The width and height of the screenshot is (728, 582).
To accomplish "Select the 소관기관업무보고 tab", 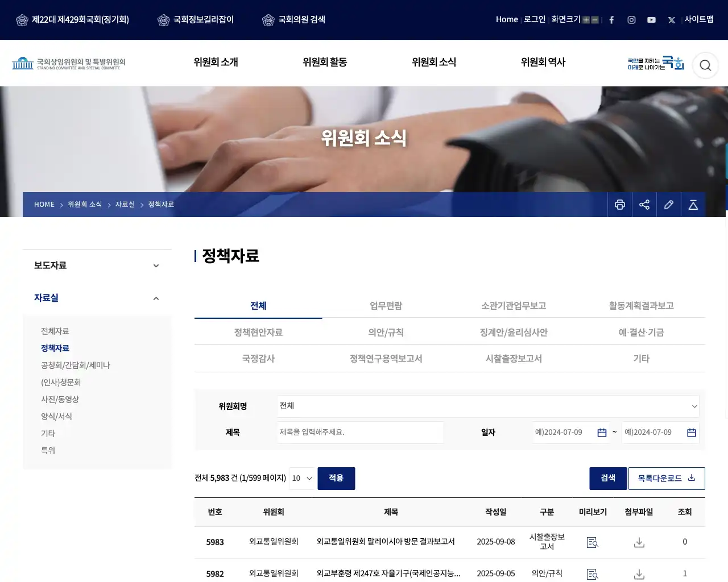I will click(x=514, y=306).
